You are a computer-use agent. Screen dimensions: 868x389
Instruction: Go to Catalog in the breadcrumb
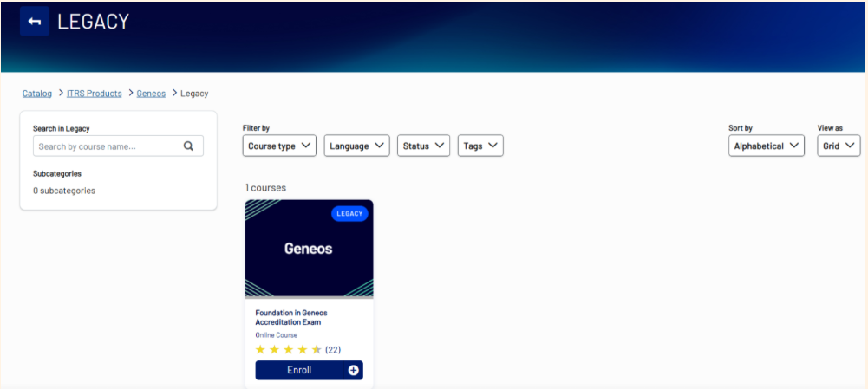coord(37,94)
